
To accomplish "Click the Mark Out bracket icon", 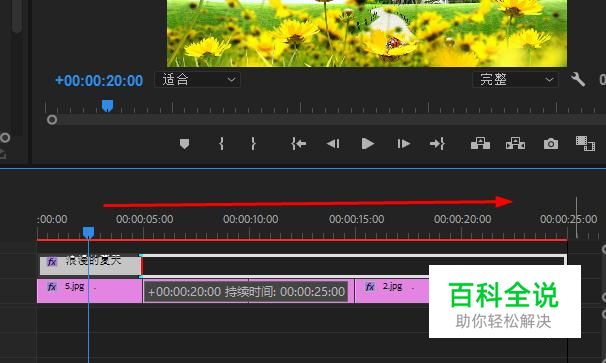I will [x=253, y=144].
